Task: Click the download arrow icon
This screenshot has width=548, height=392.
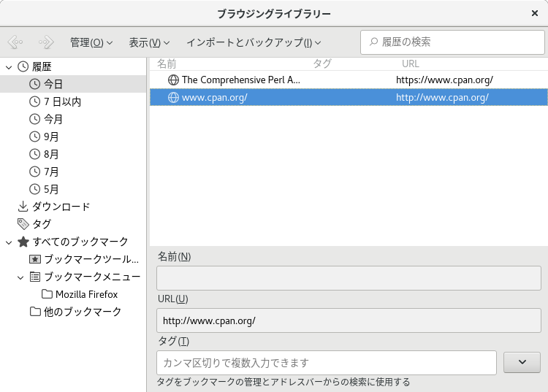Action: (x=23, y=207)
